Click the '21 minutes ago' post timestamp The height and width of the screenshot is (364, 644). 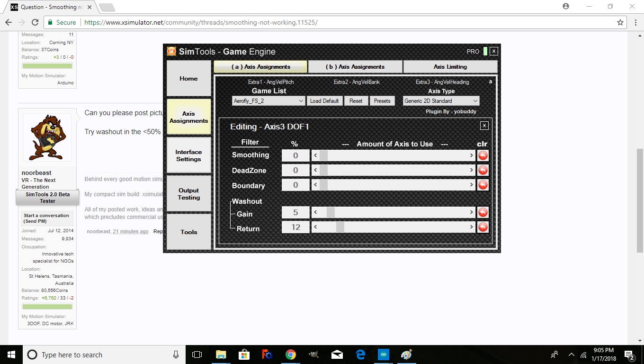[x=131, y=231]
